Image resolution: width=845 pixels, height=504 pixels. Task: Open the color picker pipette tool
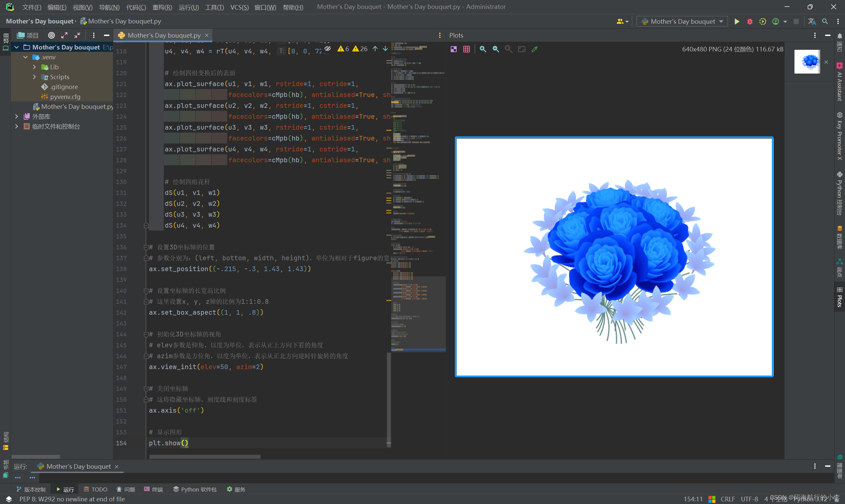(x=534, y=49)
